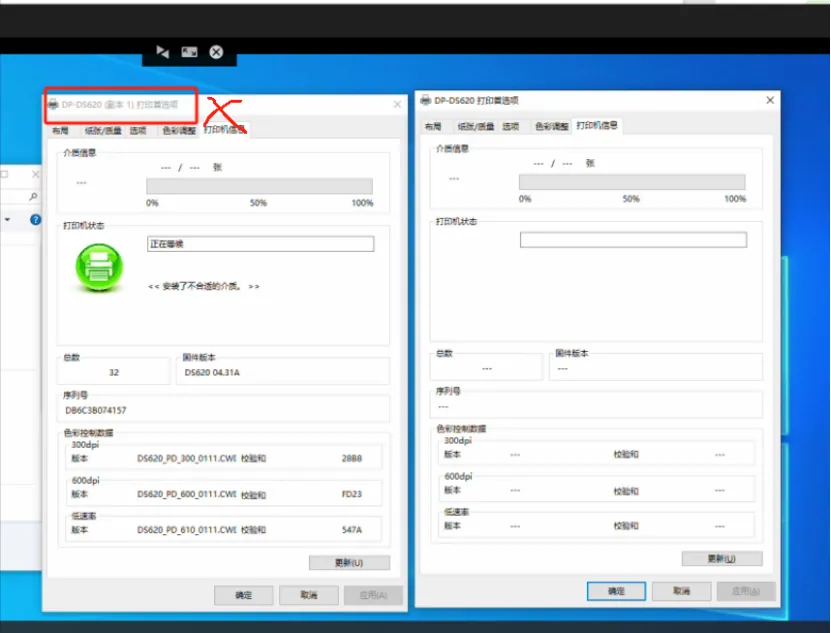
Task: Click the serial number DB6C3B074157
Action: [x=96, y=410]
